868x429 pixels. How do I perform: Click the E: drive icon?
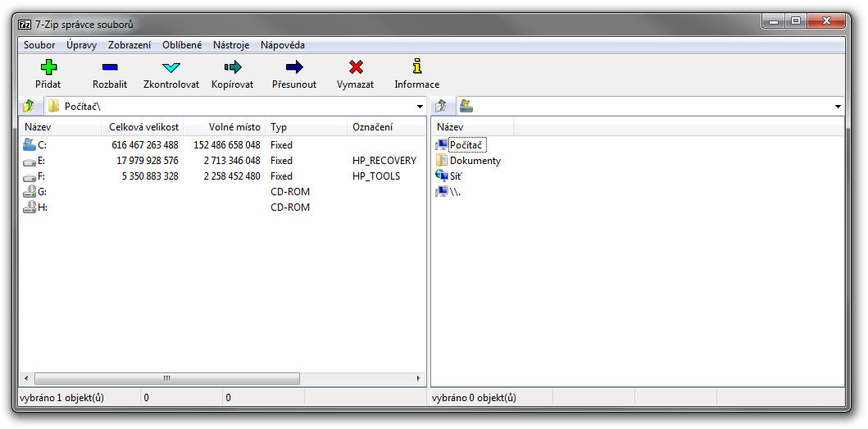coord(30,162)
